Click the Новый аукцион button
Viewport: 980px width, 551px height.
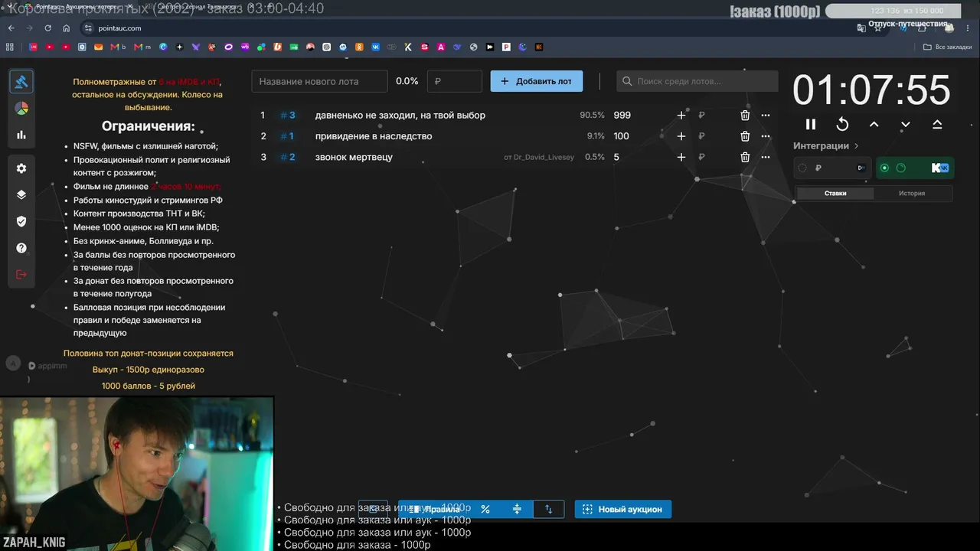click(x=623, y=509)
